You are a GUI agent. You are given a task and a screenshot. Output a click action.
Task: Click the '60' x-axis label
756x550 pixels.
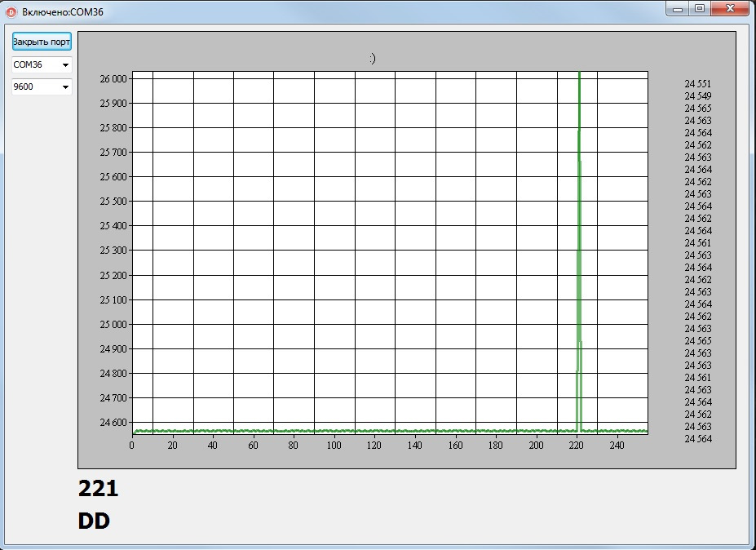tap(253, 446)
